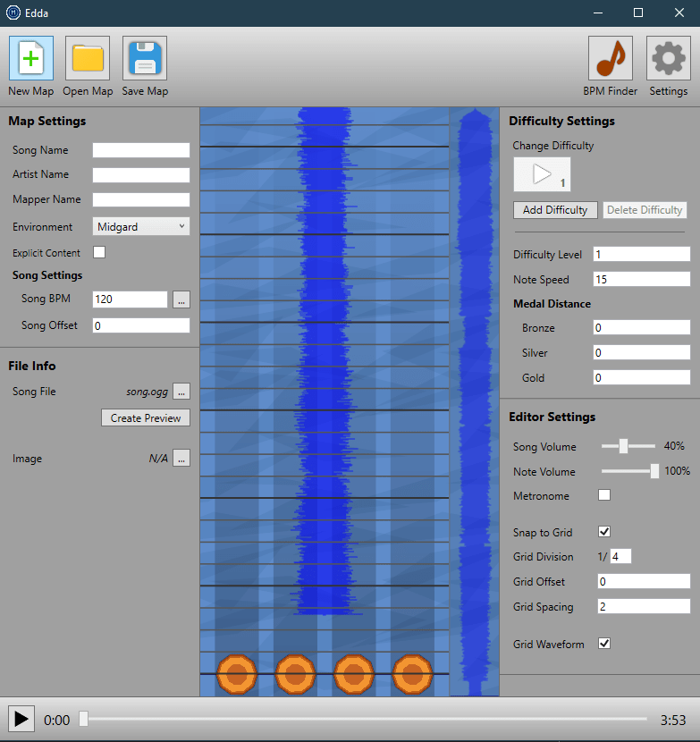The width and height of the screenshot is (700, 742).
Task: Click the "3:53" song duration text
Action: [x=673, y=721]
